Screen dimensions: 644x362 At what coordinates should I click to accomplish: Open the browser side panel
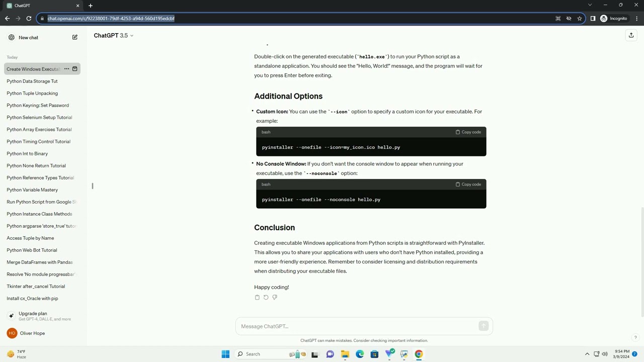[593, 19]
